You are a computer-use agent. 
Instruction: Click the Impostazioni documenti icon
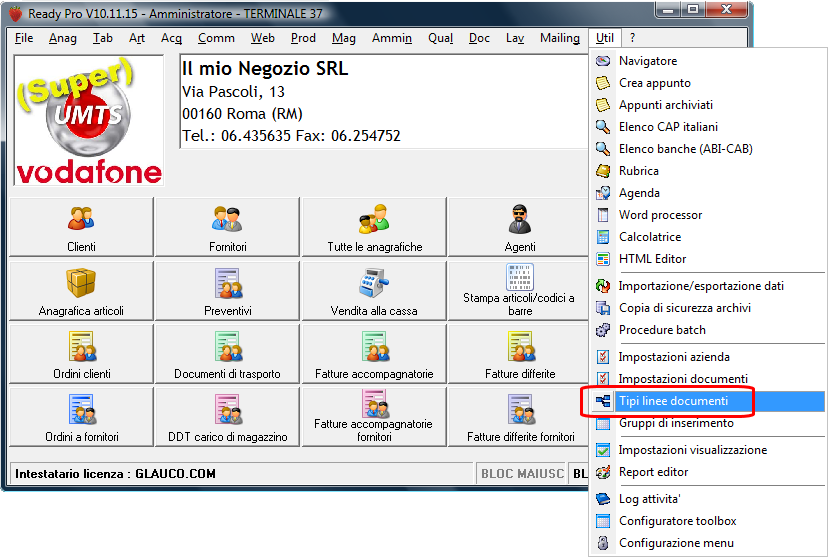coord(603,379)
